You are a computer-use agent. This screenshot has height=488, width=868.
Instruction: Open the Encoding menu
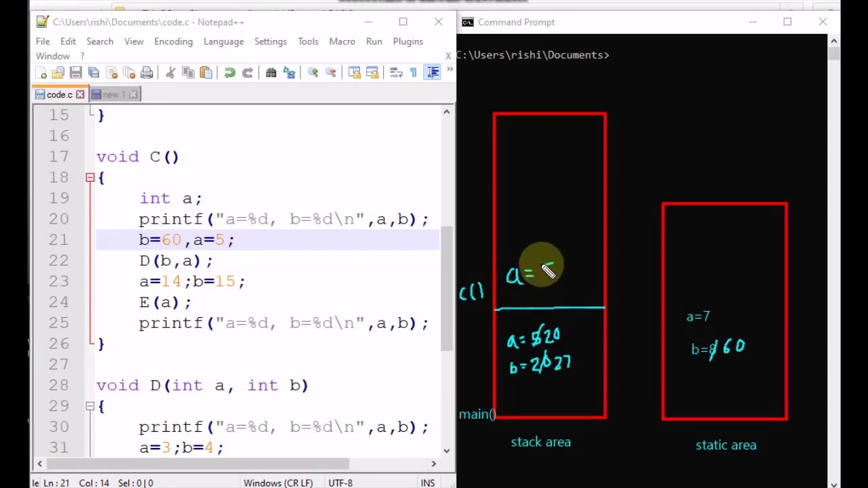coord(174,41)
